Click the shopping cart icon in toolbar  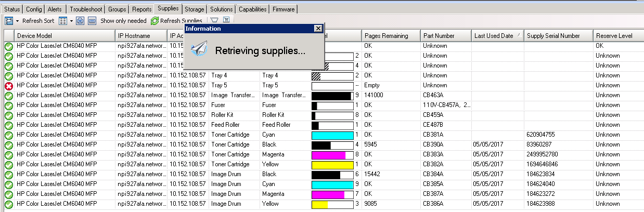[x=226, y=20]
